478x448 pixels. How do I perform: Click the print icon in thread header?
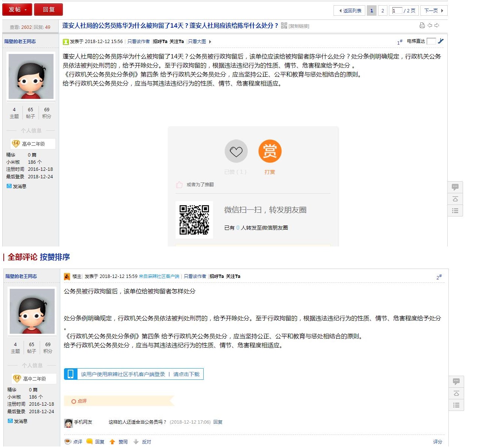pyautogui.click(x=422, y=25)
